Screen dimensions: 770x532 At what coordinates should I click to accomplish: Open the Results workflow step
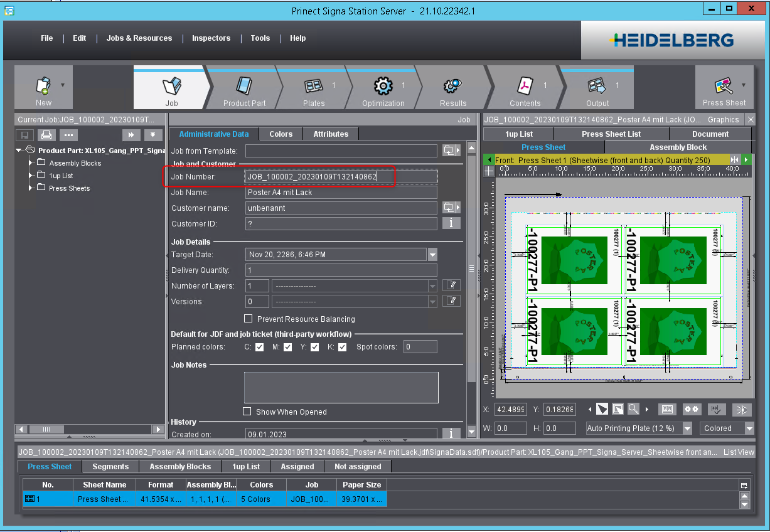click(x=452, y=88)
